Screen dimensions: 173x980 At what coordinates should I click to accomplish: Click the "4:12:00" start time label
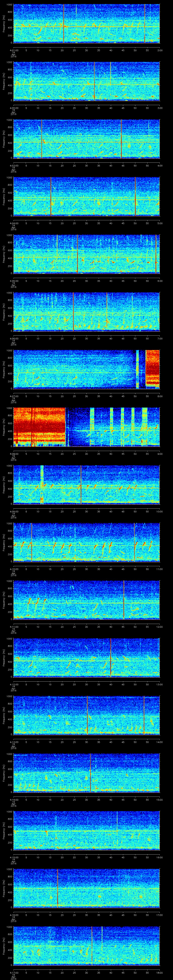coord(14,684)
